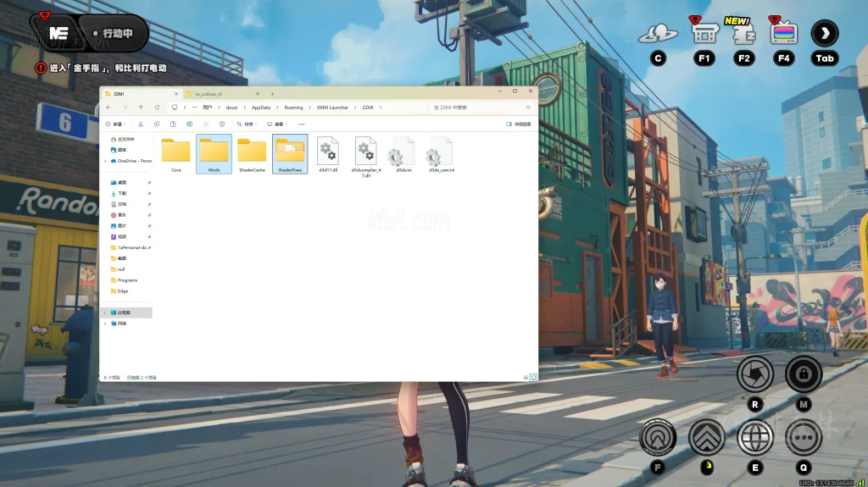Click the three-dots bubble icon above Q
The height and width of the screenshot is (487, 868).
(803, 437)
